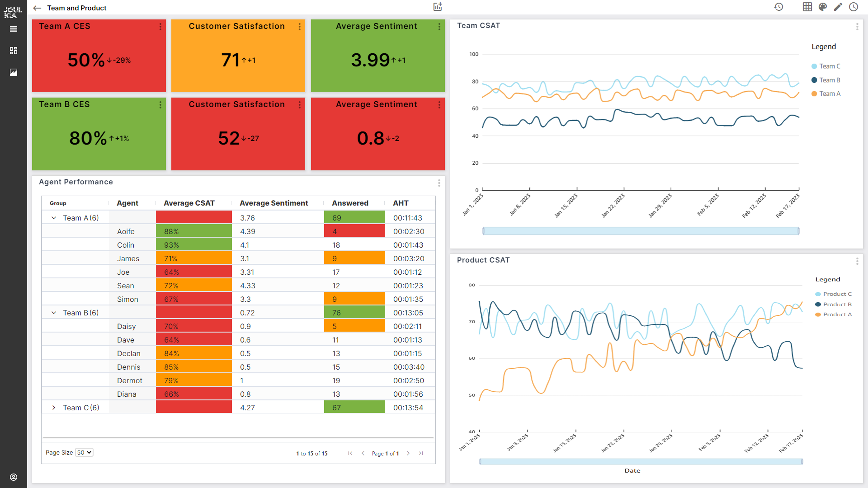Open the hamburger menu in the sidebar
This screenshot has height=488, width=868.
13,29
